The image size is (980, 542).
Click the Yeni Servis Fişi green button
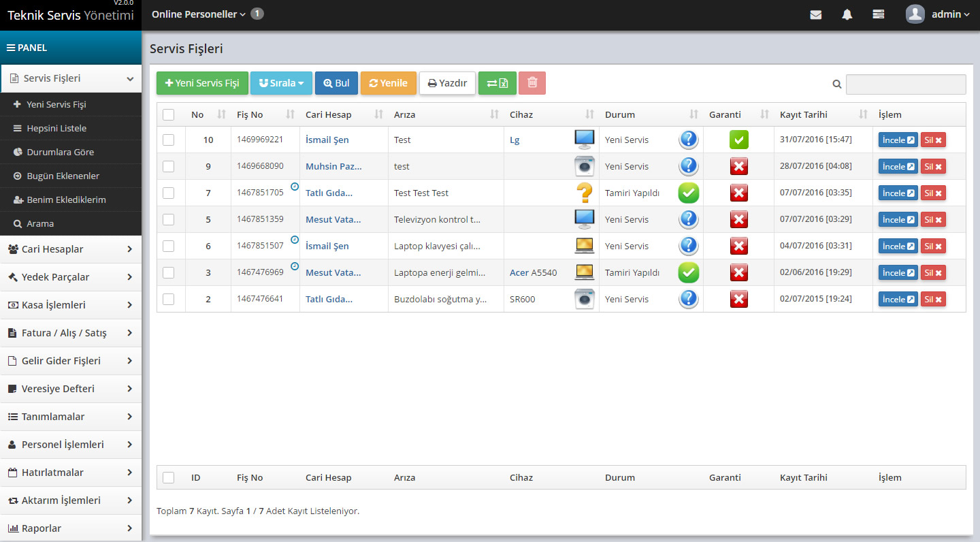coord(202,83)
